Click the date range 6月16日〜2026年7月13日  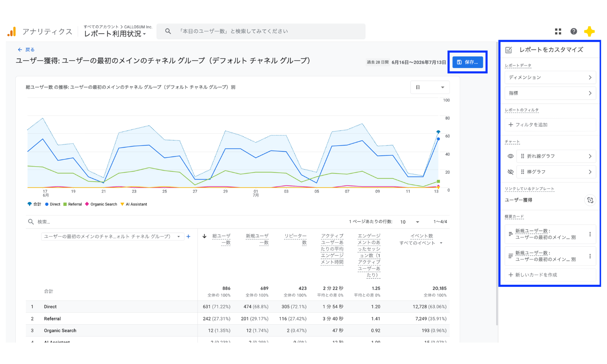pos(419,62)
